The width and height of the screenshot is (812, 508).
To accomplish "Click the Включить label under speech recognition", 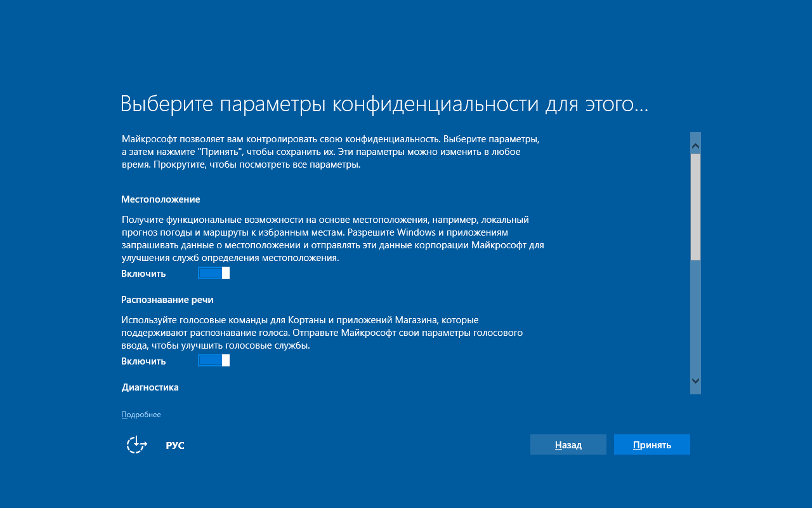I will [143, 361].
